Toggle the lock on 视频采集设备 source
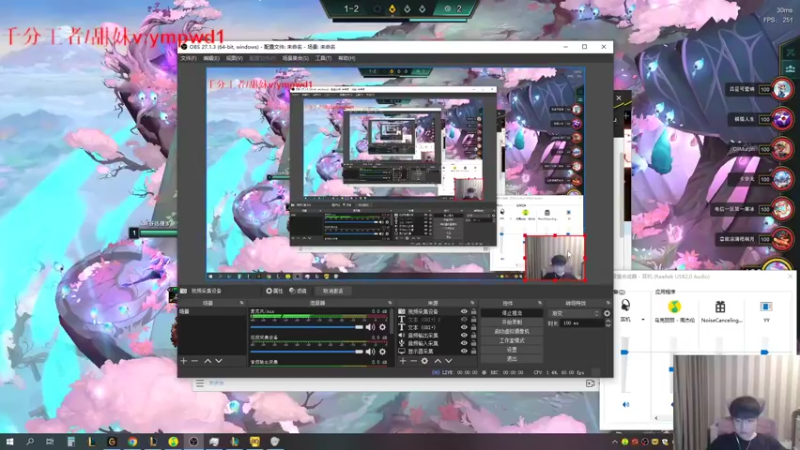 click(473, 311)
